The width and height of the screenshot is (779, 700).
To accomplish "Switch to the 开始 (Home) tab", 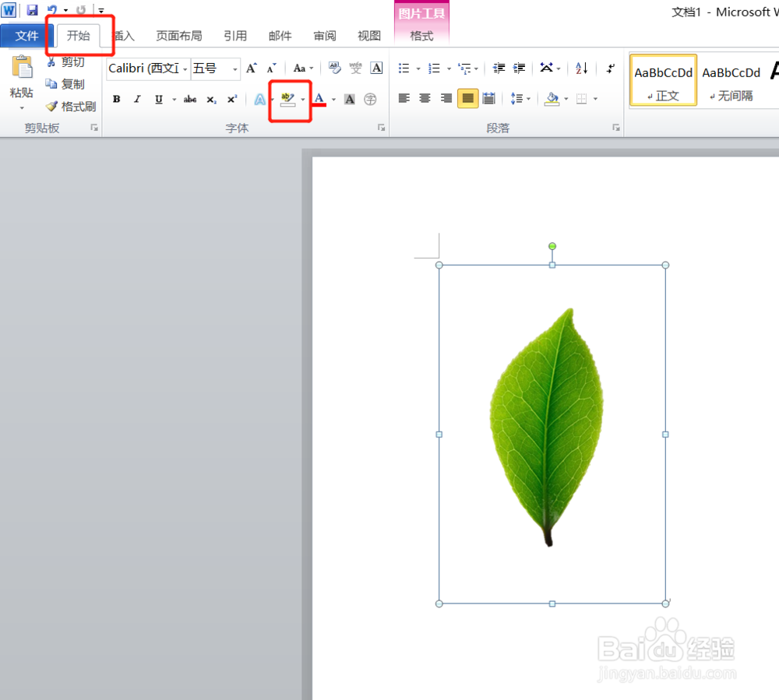I will click(79, 36).
